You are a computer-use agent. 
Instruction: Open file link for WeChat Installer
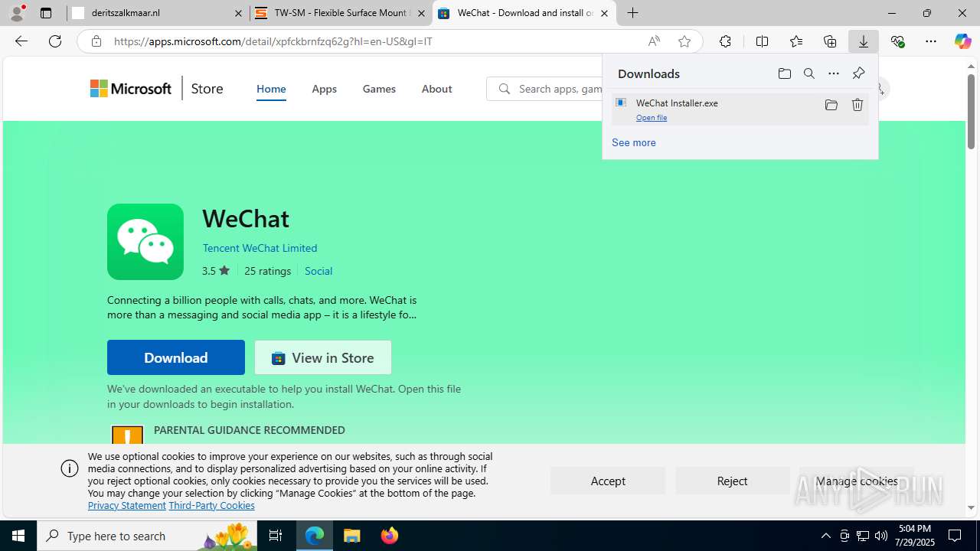pyautogui.click(x=652, y=118)
